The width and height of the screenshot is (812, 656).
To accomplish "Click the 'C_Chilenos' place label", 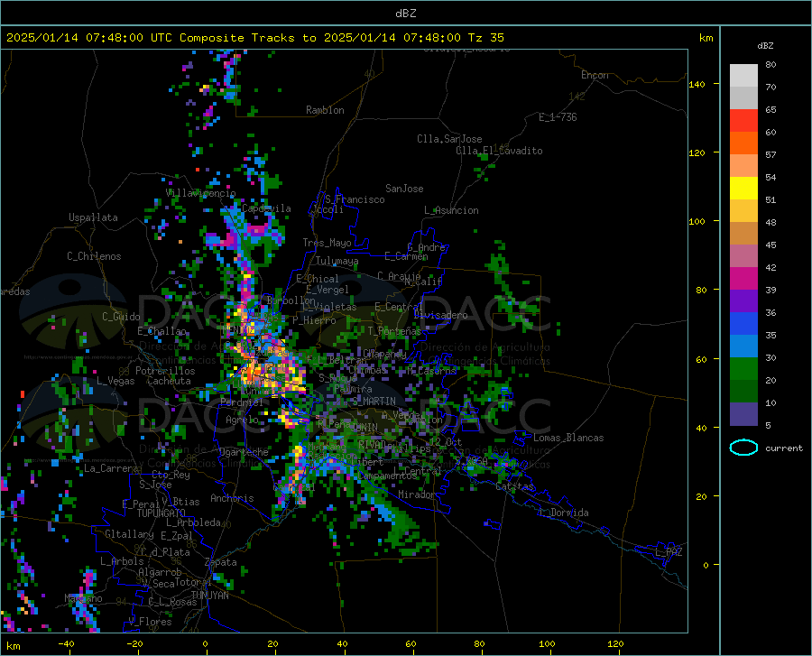I will pos(94,256).
